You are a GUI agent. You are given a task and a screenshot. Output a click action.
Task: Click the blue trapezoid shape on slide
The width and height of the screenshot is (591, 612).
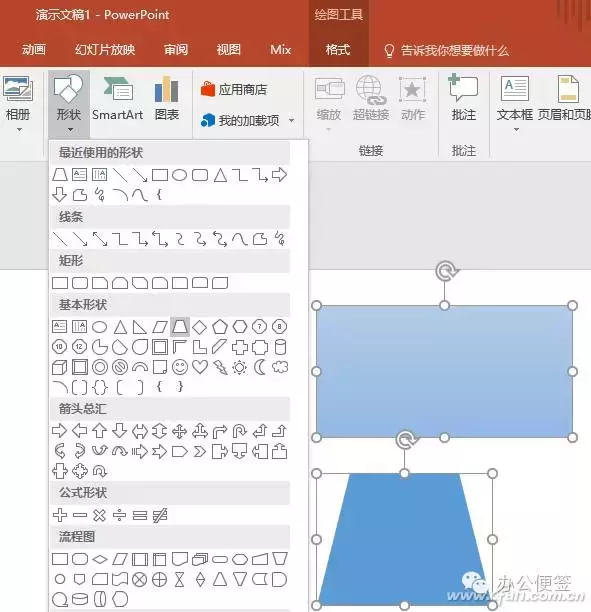[404, 539]
